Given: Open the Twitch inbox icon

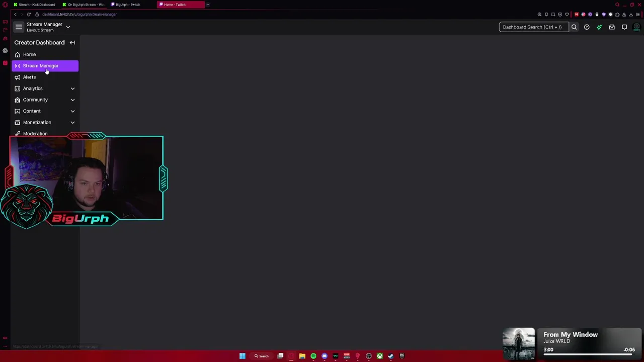Looking at the screenshot, I should click(612, 27).
